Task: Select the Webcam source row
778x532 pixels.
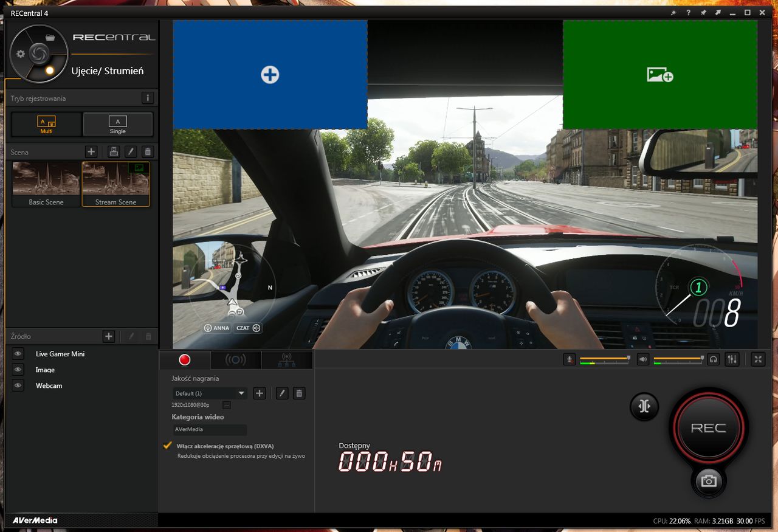Action: click(x=81, y=385)
